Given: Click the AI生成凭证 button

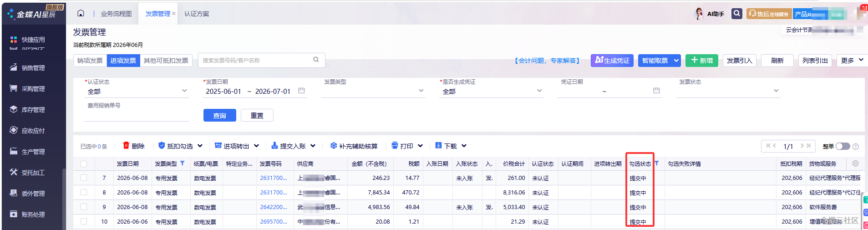Looking at the screenshot, I should click(x=612, y=60).
